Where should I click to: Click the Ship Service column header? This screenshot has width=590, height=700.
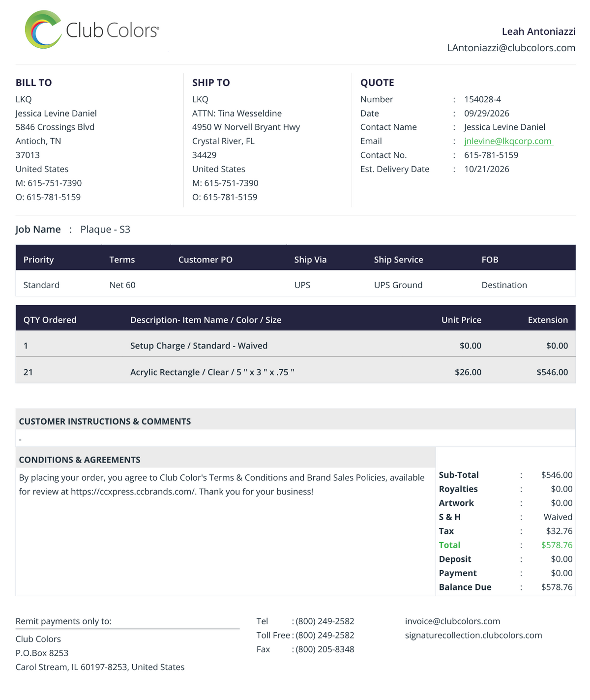point(398,260)
